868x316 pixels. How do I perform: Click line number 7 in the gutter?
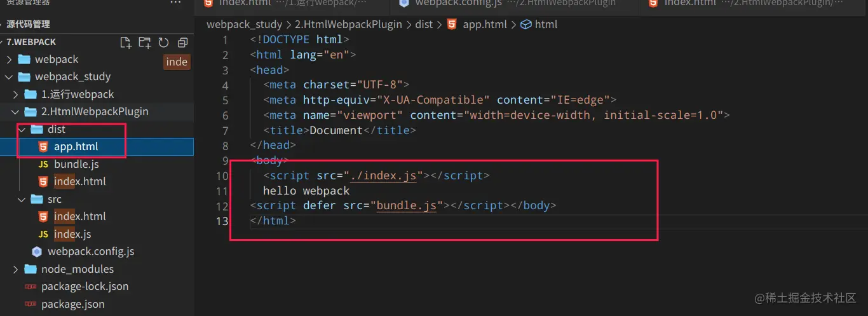tap(225, 130)
